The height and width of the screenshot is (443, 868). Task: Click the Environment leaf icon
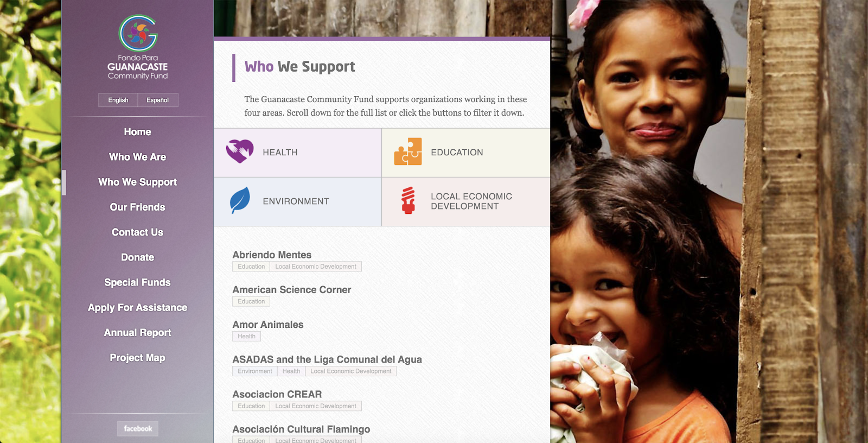click(240, 200)
